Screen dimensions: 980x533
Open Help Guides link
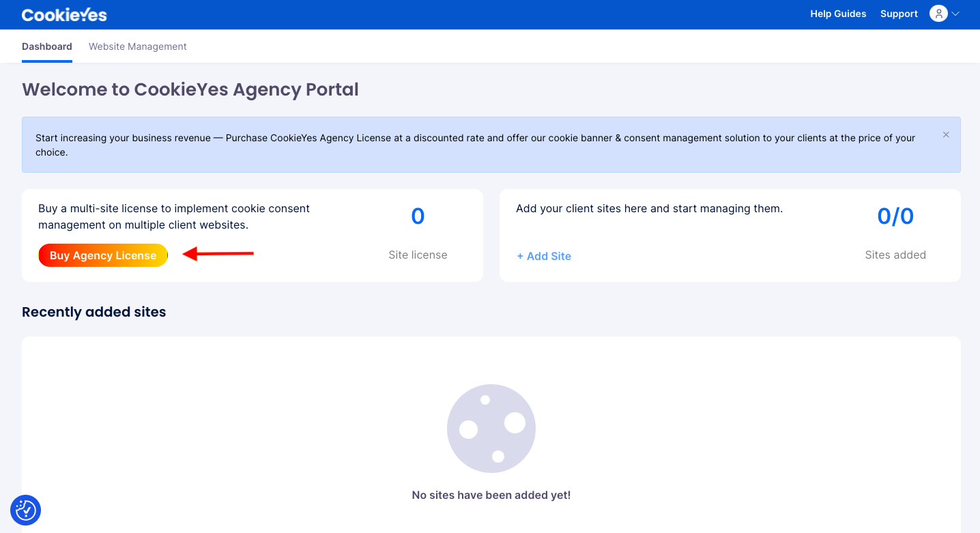(x=838, y=14)
